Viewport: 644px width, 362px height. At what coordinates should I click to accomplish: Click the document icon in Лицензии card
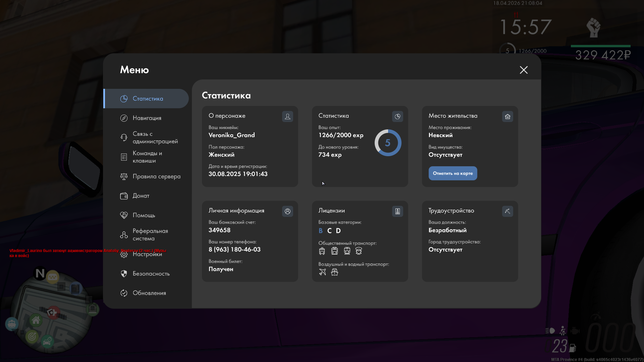pos(397,211)
